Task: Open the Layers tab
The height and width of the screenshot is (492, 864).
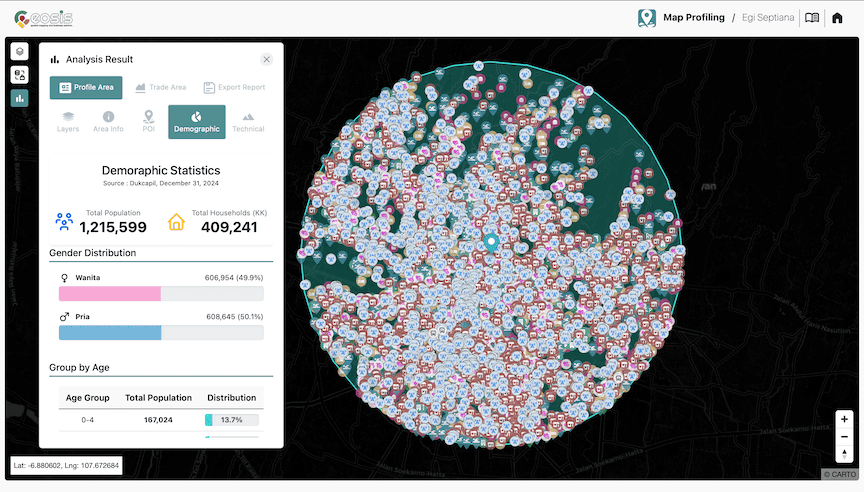Action: (68, 121)
